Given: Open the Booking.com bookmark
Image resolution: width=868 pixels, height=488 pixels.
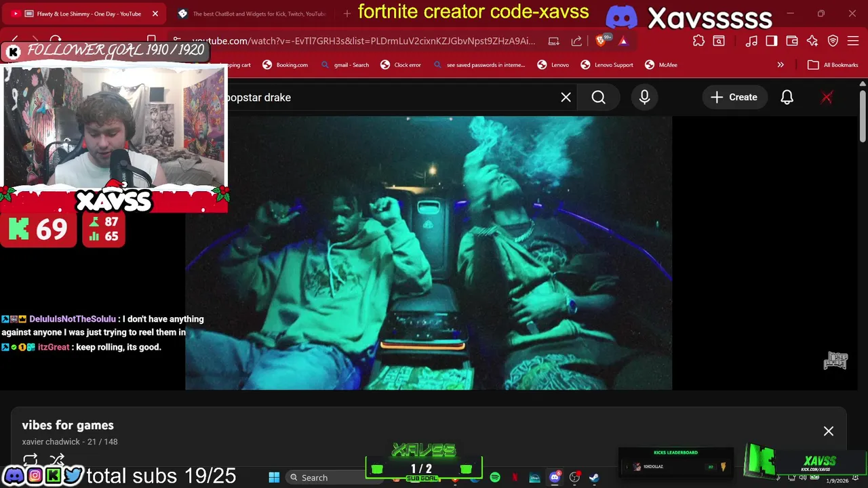Looking at the screenshot, I should [285, 65].
